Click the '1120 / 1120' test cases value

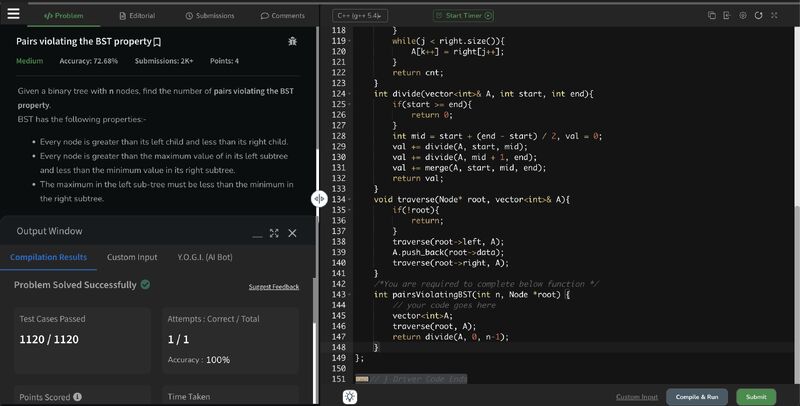tap(49, 340)
